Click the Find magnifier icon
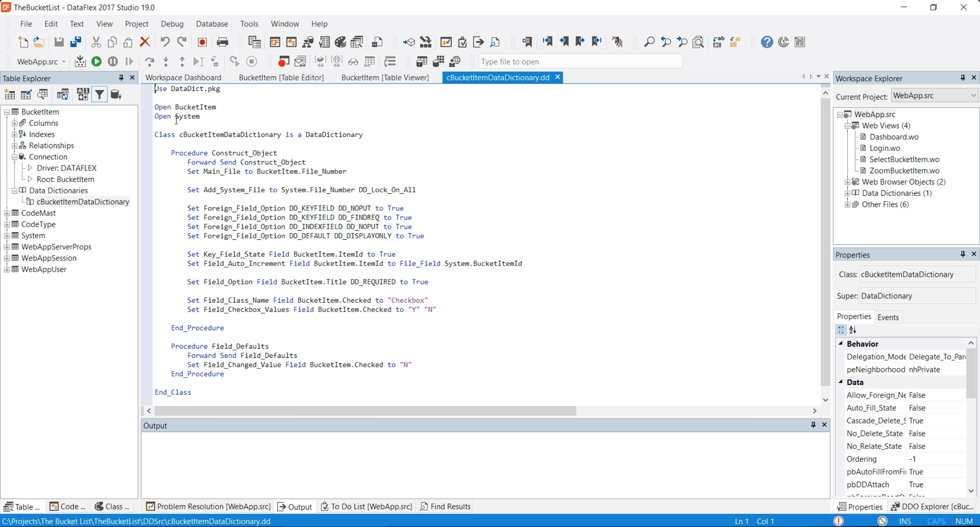The image size is (980, 527). click(x=649, y=42)
